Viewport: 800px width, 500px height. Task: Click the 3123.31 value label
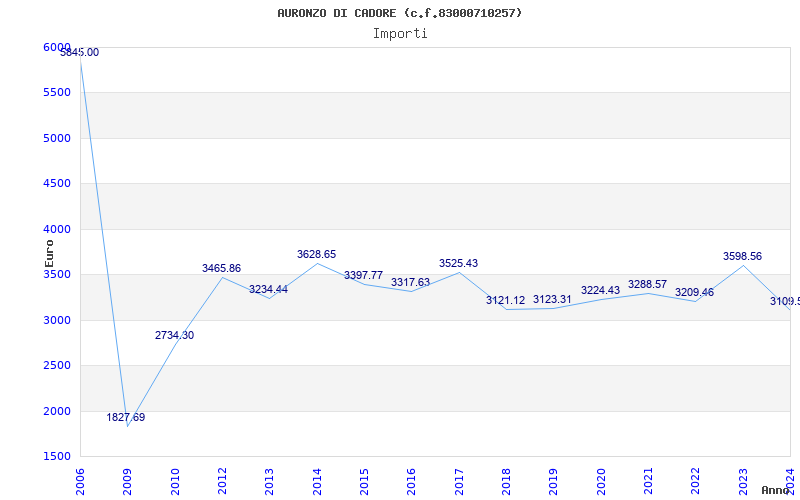coord(552,299)
